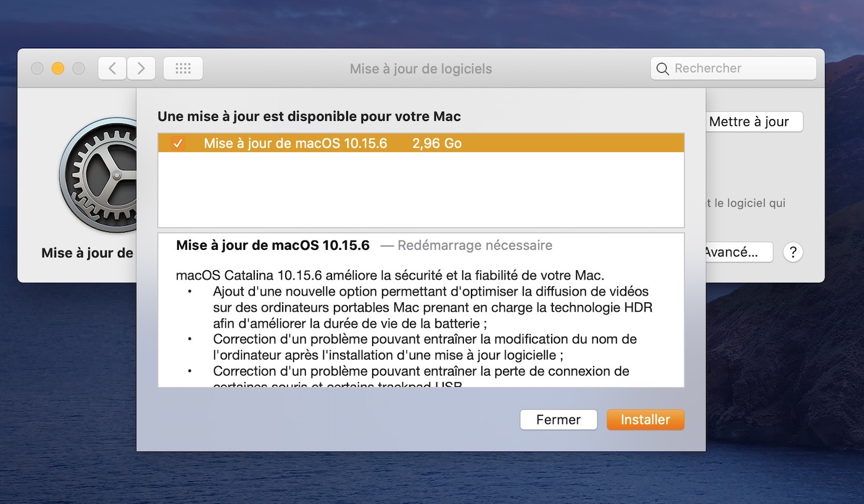Minimize the window with the yellow button
Image resolution: width=864 pixels, height=504 pixels.
pos(58,68)
